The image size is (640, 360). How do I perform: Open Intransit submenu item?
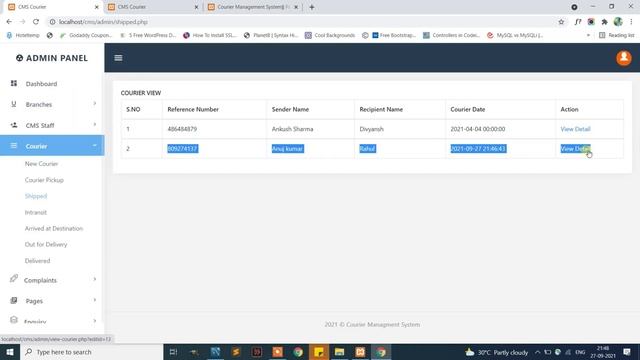pyautogui.click(x=36, y=213)
